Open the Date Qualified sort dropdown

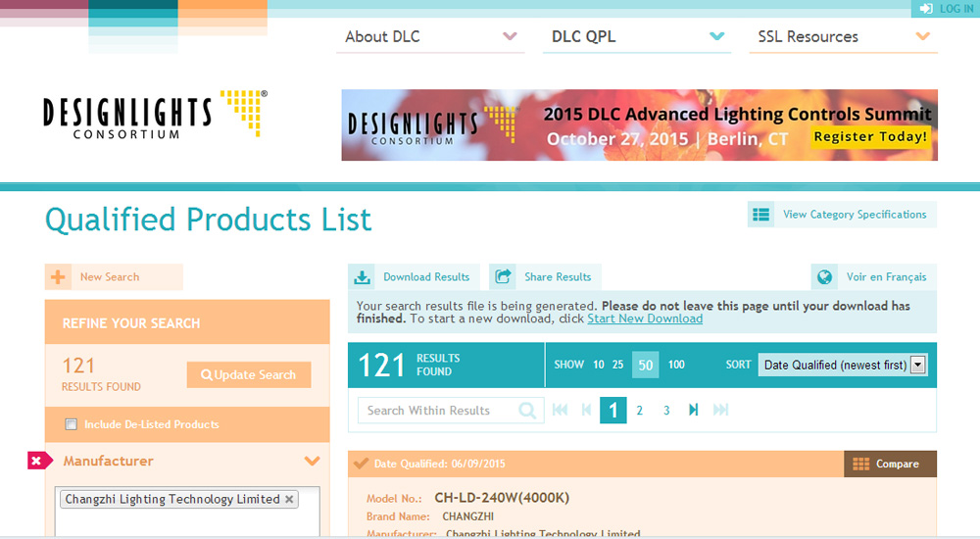tap(843, 365)
